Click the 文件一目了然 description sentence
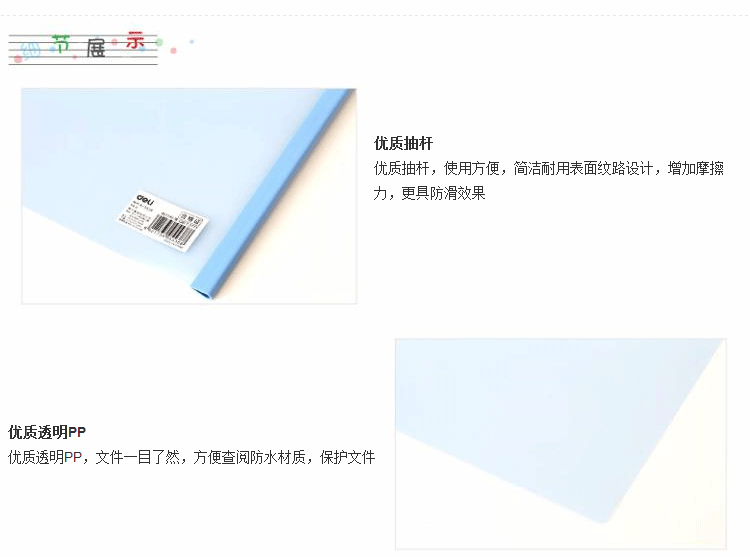The width and height of the screenshot is (750, 557). click(x=191, y=457)
